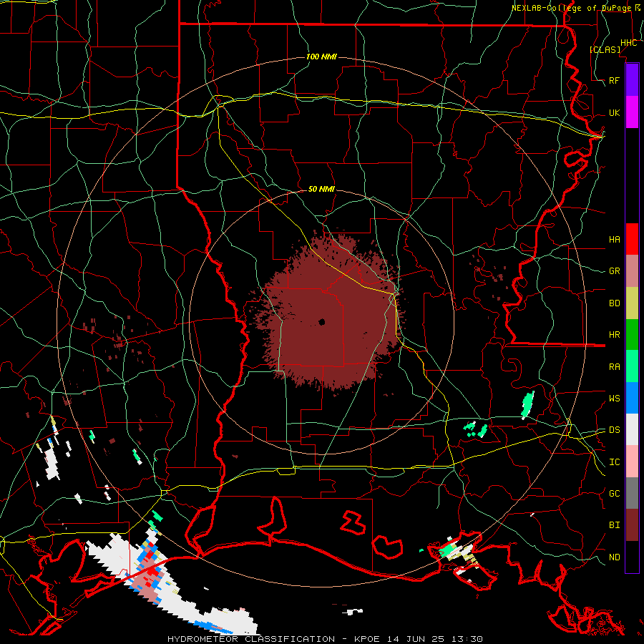Click the radar site black dot
Viewport: 644px width, 644px height.
point(321,322)
